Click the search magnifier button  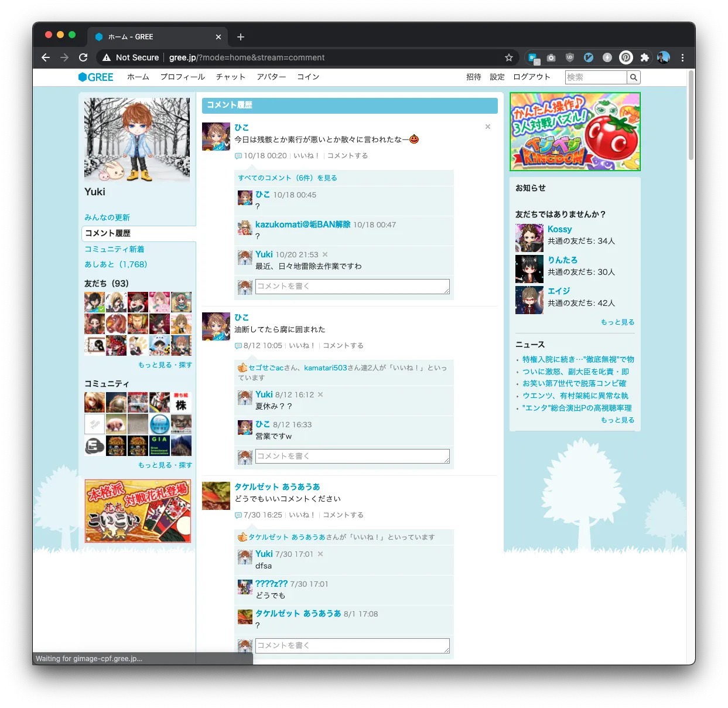click(x=633, y=77)
